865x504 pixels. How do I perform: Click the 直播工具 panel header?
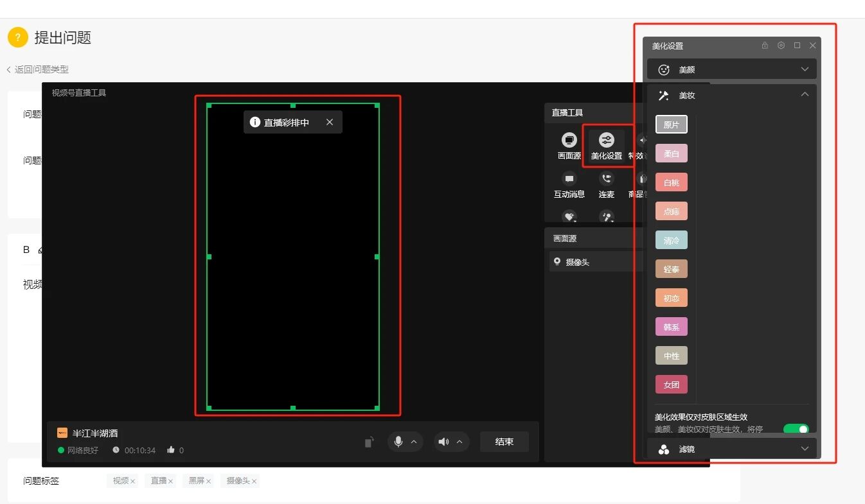click(x=567, y=112)
